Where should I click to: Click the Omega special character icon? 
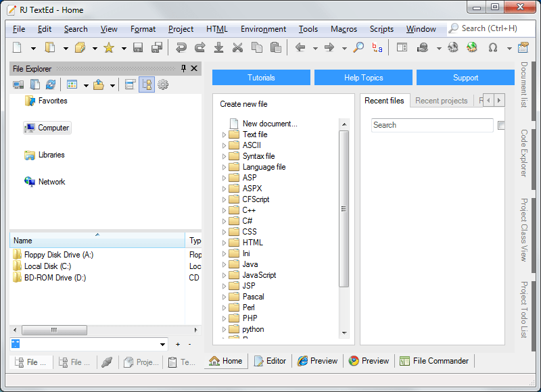pos(493,47)
